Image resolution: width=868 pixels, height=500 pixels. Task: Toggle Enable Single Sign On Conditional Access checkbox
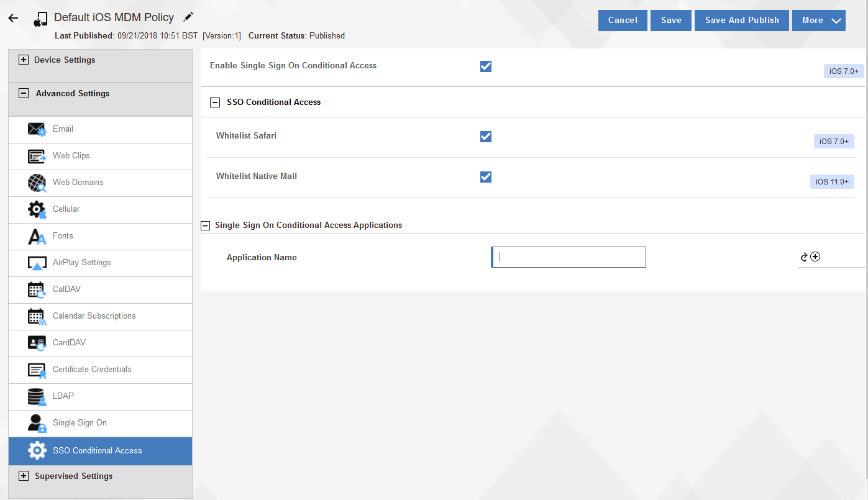486,66
